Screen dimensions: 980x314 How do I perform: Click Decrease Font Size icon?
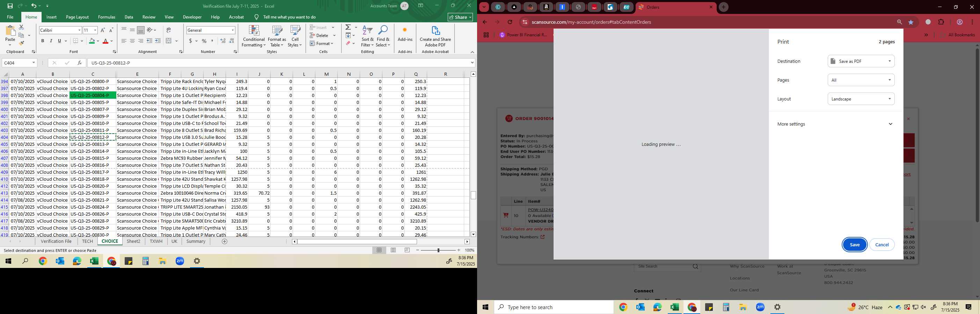(x=111, y=30)
